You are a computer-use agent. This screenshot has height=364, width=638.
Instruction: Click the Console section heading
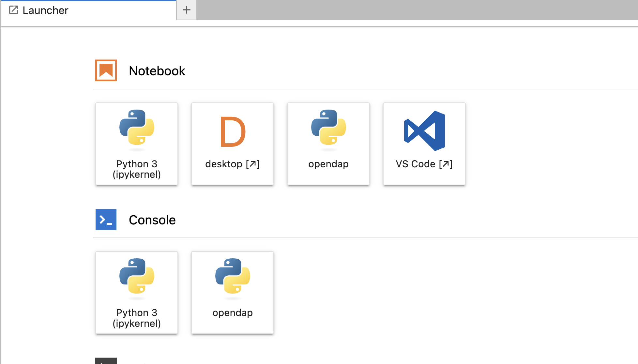coord(152,220)
